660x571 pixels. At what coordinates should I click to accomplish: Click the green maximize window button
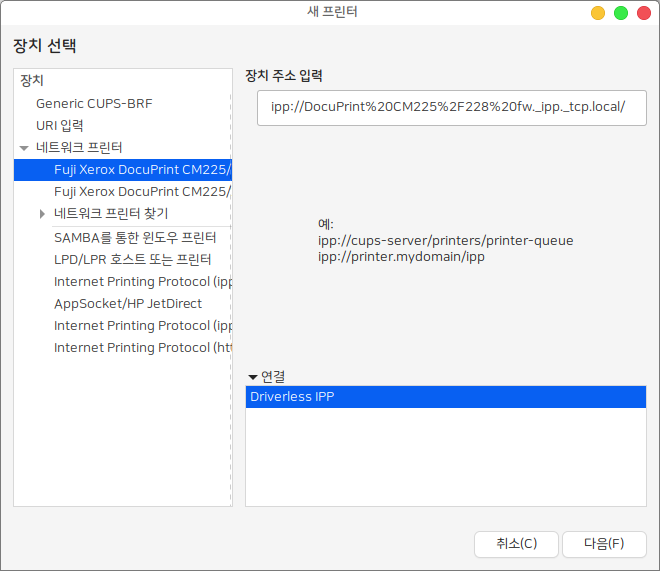tap(621, 13)
